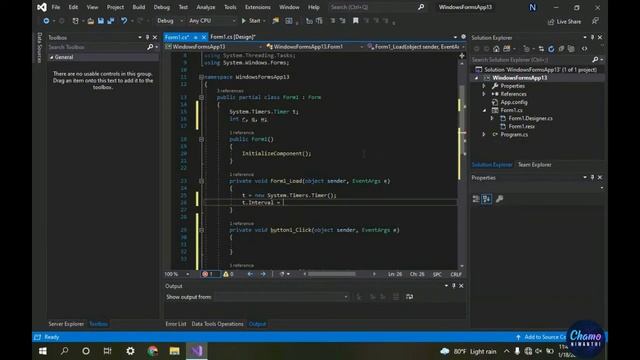This screenshot has width=640, height=360.
Task: Click the Save All icon
Action: coord(111,21)
